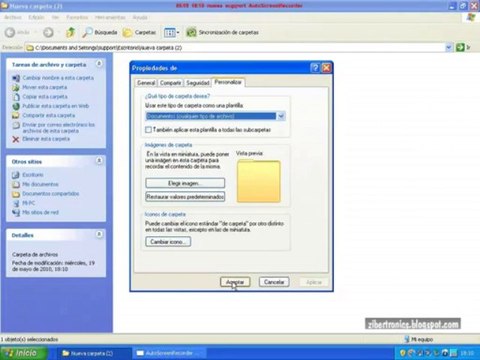This screenshot has height=360, width=480.
Task: Click Eliminar esta carpeta link
Action: [x=46, y=139]
